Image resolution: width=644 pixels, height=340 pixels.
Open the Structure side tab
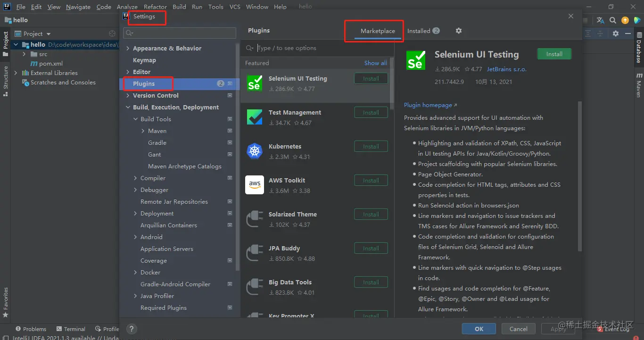click(6, 81)
